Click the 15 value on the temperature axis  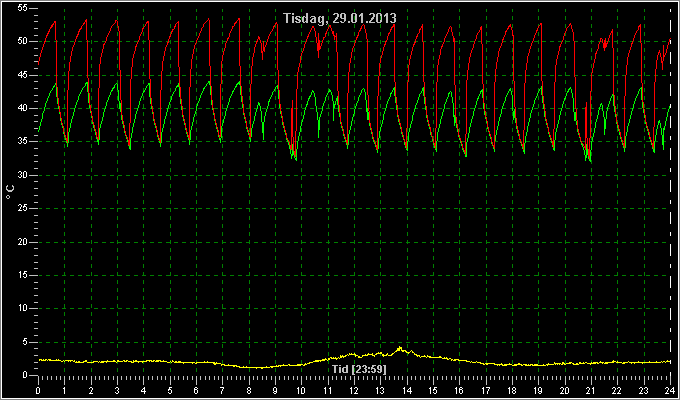[23, 275]
